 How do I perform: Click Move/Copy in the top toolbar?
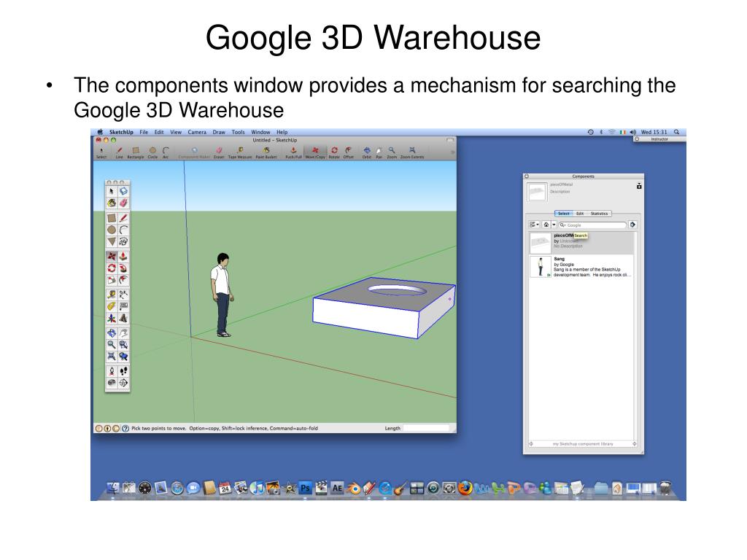(315, 152)
